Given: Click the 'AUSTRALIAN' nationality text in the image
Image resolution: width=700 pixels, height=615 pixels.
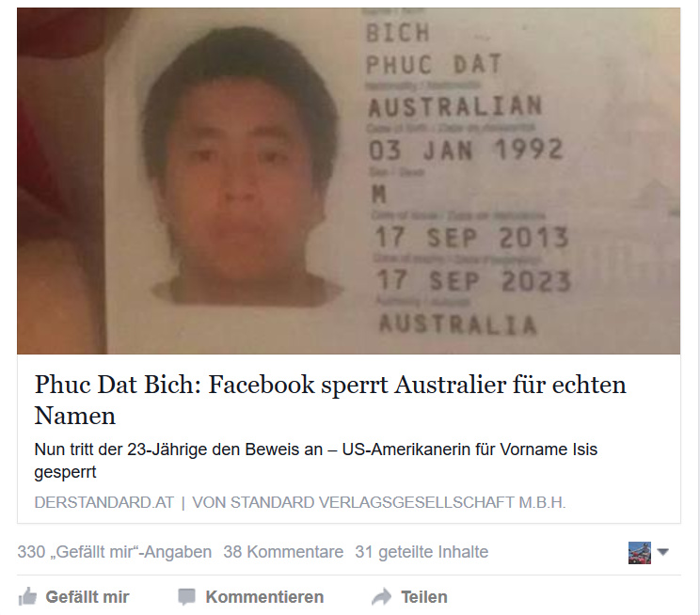Looking at the screenshot, I should point(455,106).
